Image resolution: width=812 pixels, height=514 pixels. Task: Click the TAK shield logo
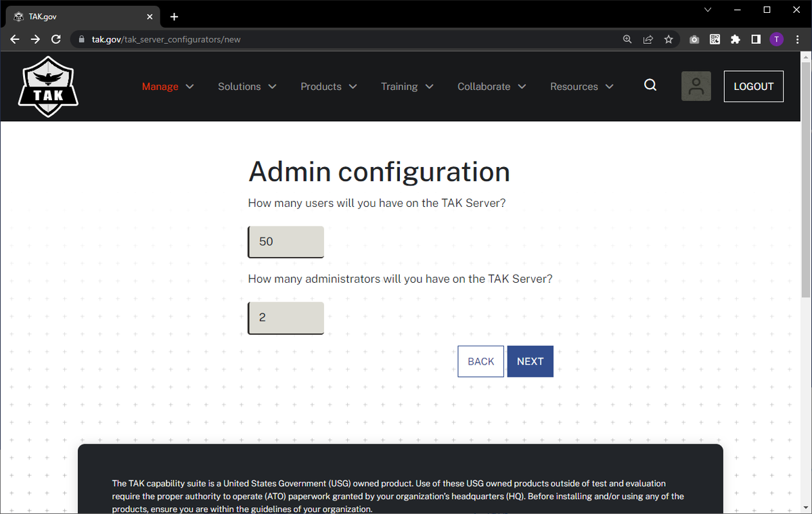47,87
